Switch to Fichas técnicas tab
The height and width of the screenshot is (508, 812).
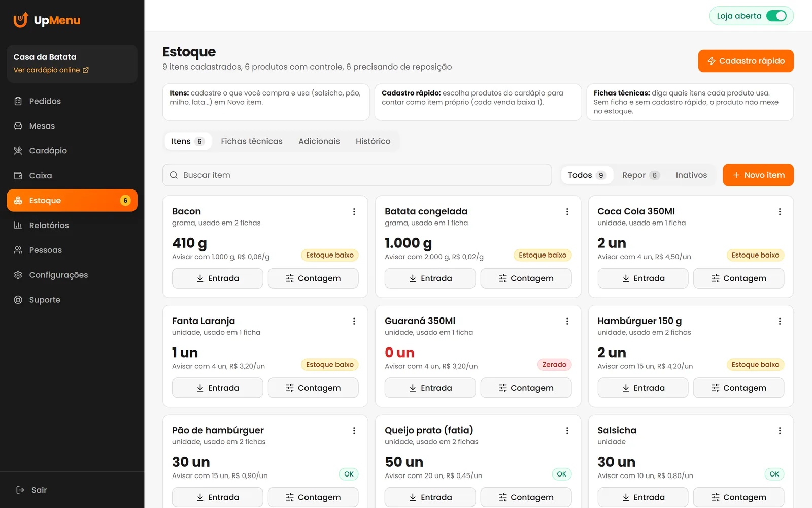point(252,141)
